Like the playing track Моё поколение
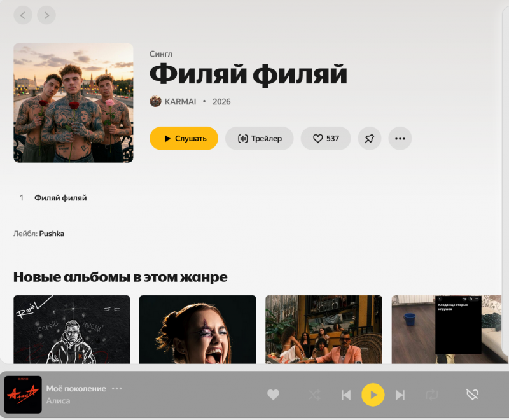Screen dimensions: 509x420 click(x=273, y=395)
